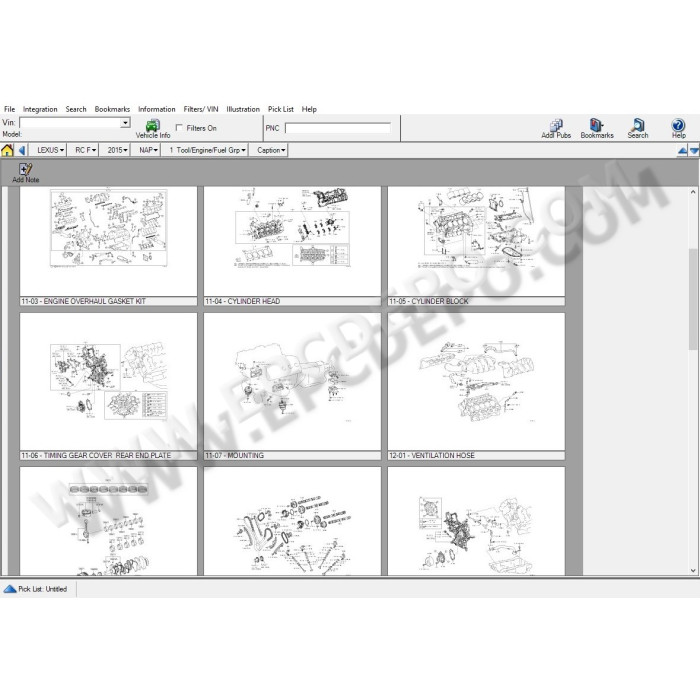Open the Pick List menu
The width and height of the screenshot is (700, 700).
[x=281, y=109]
